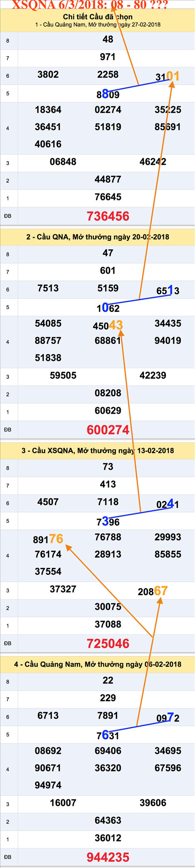Image resolution: width=195 pixels, height=868 pixels.
Task: Select the number 7891
Action: [x=108, y=715]
